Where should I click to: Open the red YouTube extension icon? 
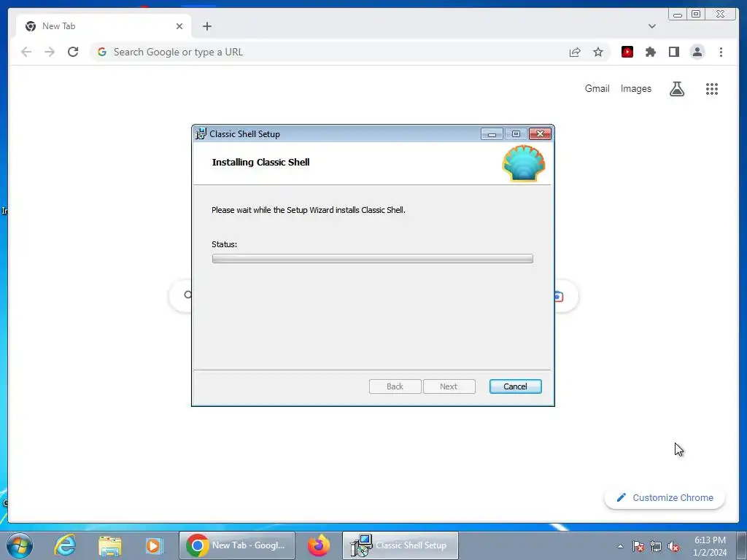point(627,52)
